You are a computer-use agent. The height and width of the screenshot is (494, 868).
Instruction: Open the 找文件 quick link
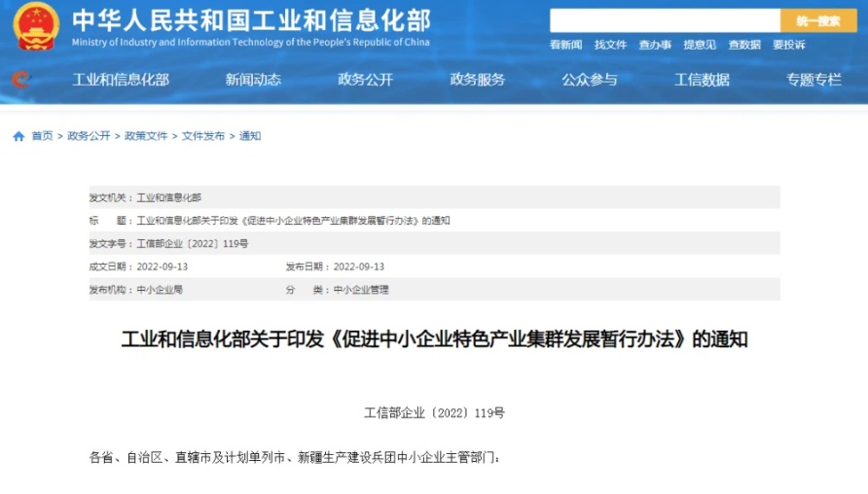click(x=610, y=45)
